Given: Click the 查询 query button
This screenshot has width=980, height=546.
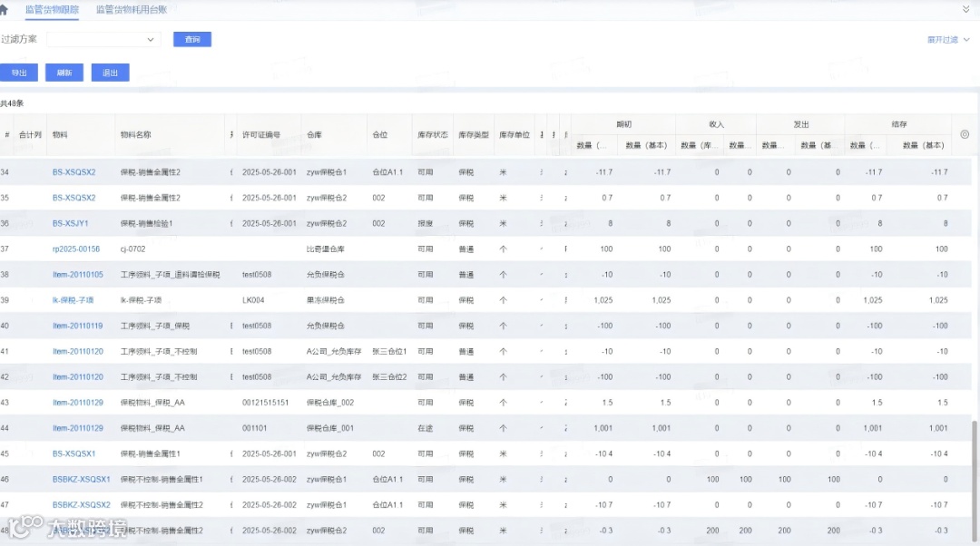Looking at the screenshot, I should [192, 39].
